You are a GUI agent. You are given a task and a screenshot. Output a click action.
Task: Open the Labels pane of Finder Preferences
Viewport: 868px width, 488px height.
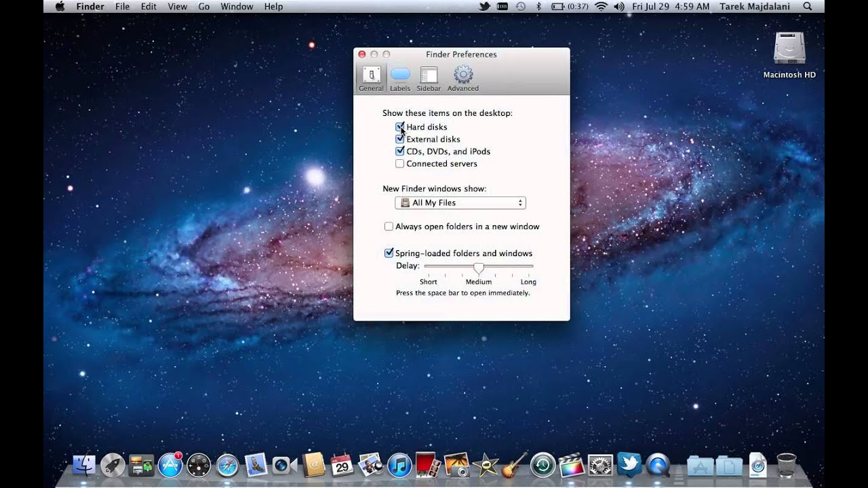click(x=400, y=77)
